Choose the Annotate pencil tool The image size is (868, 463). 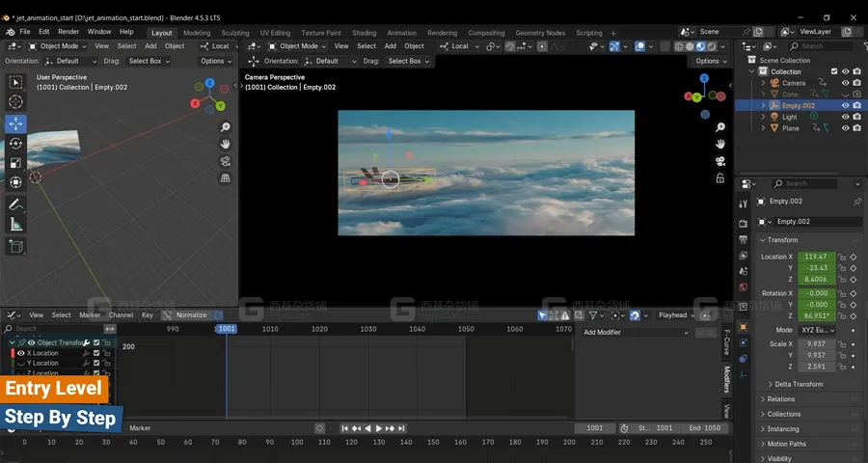15,204
